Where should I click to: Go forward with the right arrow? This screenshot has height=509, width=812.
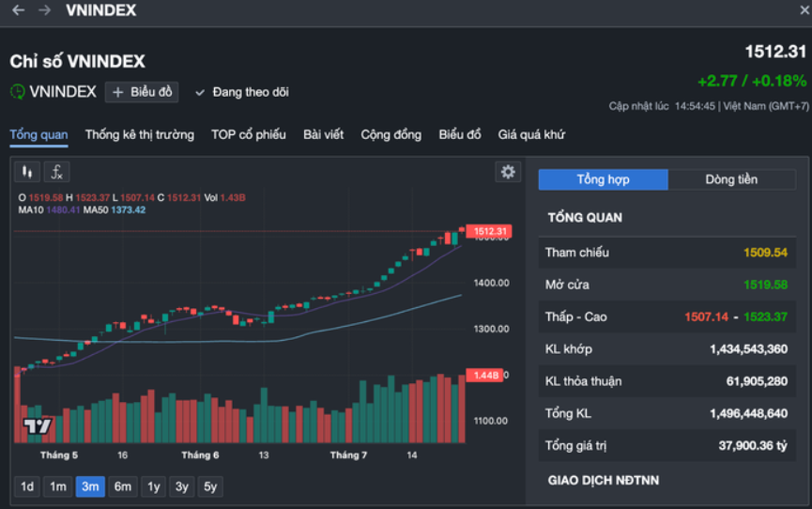(x=44, y=10)
